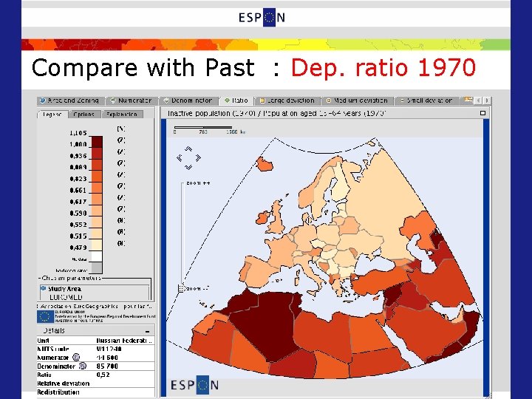This screenshot has height=399, width=532.
Task: Click the zoom slider handle near 'zoom --'
Action: pyautogui.click(x=182, y=288)
